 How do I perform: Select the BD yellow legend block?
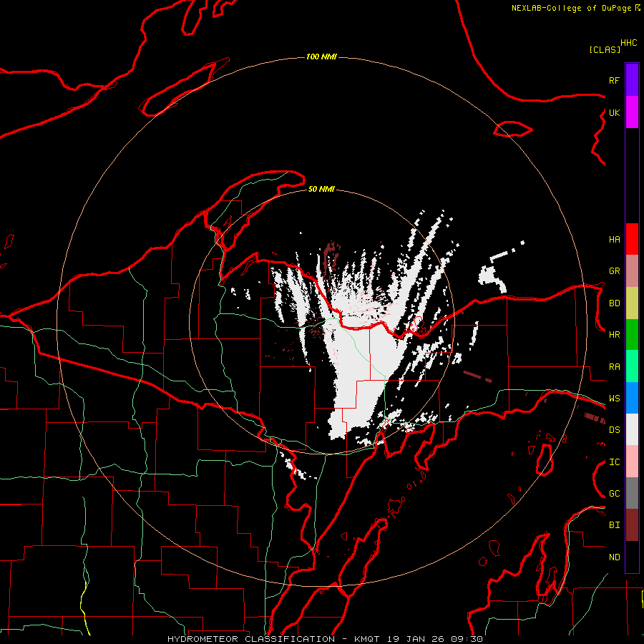pos(632,303)
